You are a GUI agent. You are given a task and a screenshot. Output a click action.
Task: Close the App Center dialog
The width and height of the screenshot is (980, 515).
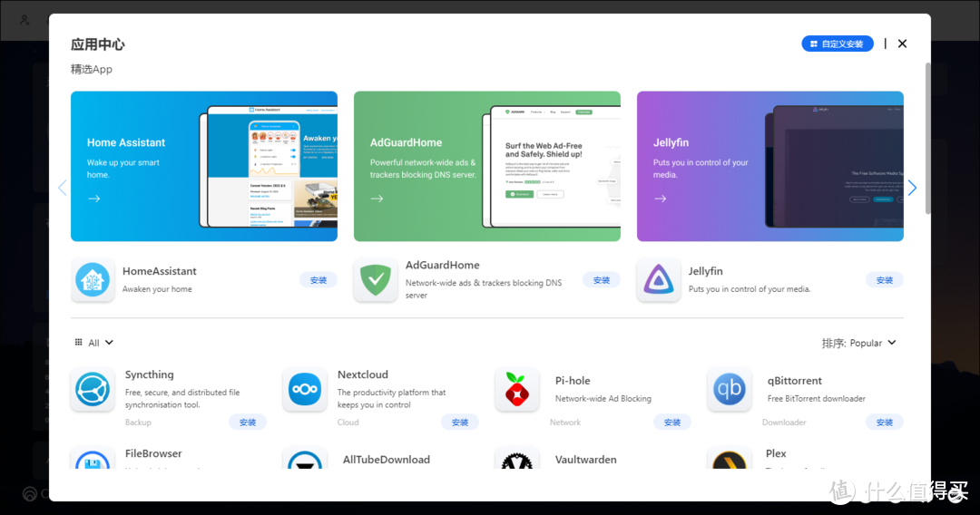pos(902,44)
